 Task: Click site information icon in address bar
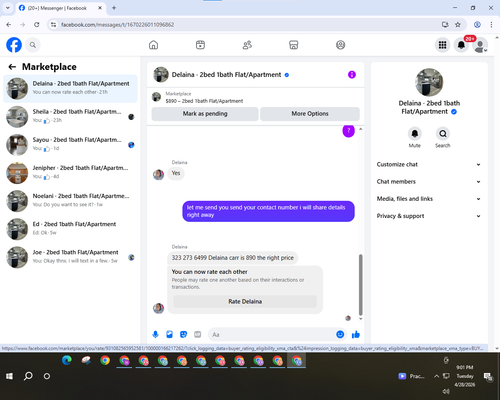[x=53, y=25]
